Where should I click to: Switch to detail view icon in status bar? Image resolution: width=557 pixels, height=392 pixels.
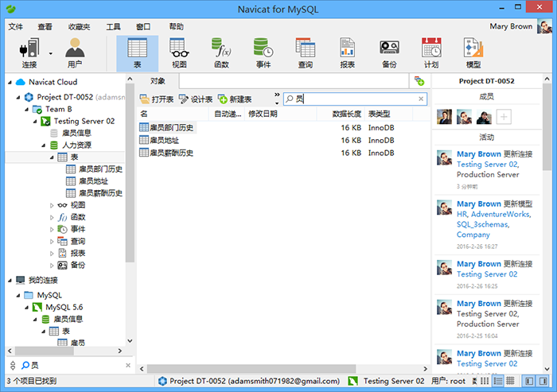498,381
